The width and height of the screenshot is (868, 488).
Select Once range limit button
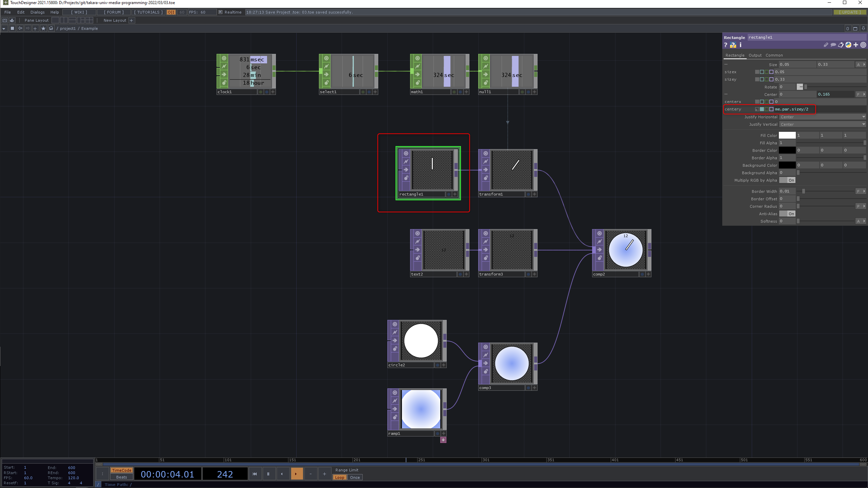[355, 477]
